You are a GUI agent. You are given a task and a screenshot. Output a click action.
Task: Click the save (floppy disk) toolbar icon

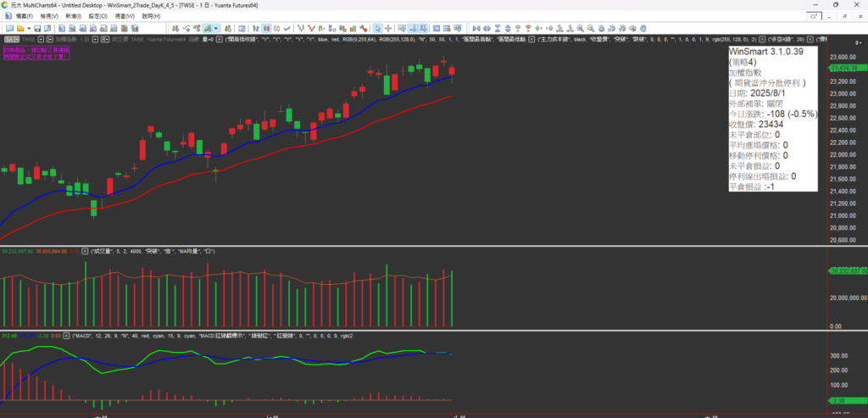click(37, 28)
